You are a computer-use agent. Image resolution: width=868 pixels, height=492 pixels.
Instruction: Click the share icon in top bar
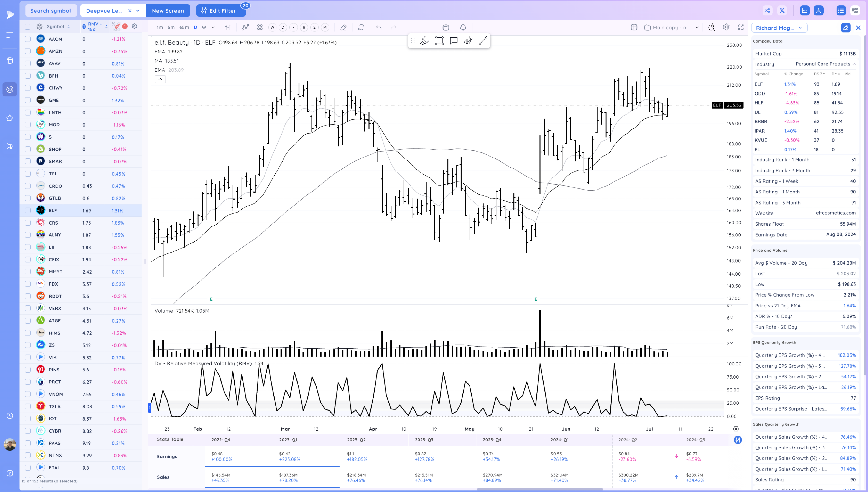pos(767,10)
